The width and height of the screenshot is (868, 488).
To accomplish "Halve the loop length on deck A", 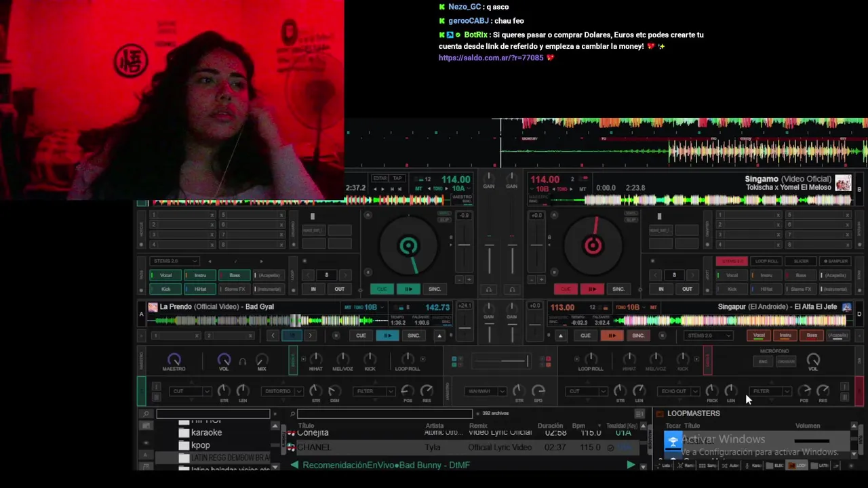I will (309, 275).
